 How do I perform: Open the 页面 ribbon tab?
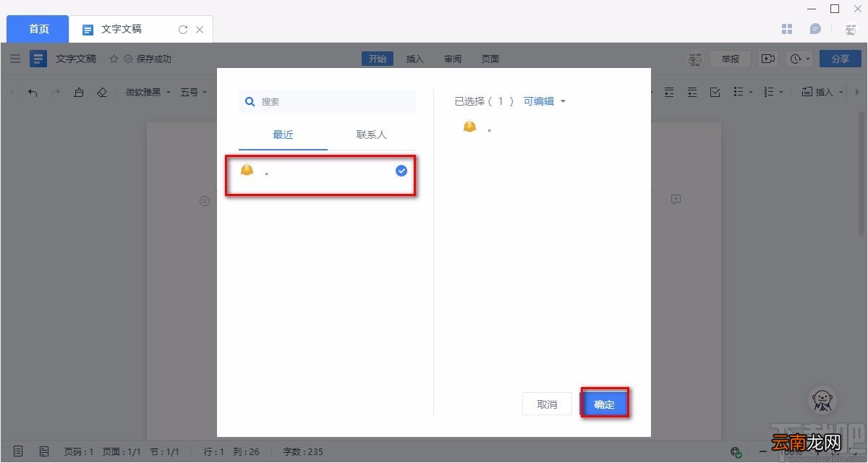[490, 59]
